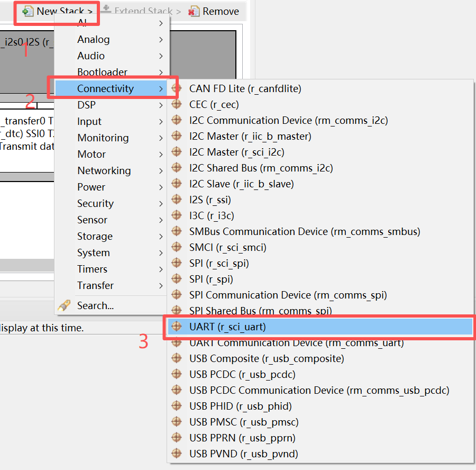Open the Storage menu category
The width and height of the screenshot is (476, 470).
[111, 236]
